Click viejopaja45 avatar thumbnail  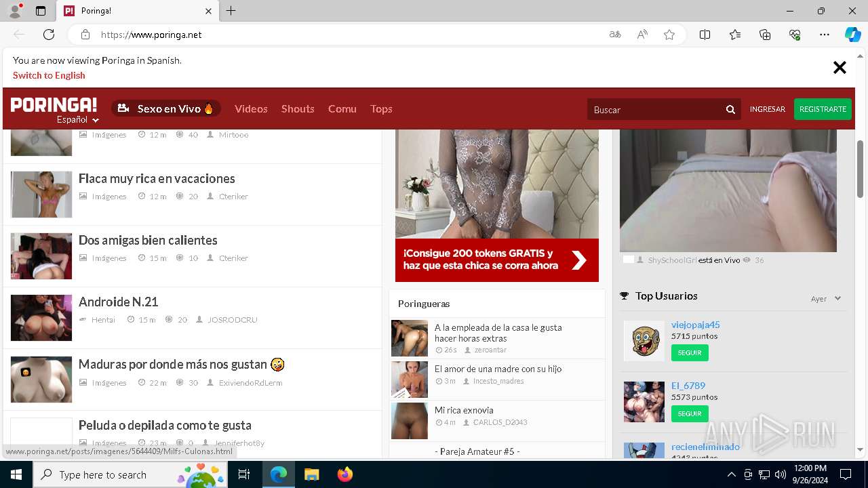tap(644, 340)
